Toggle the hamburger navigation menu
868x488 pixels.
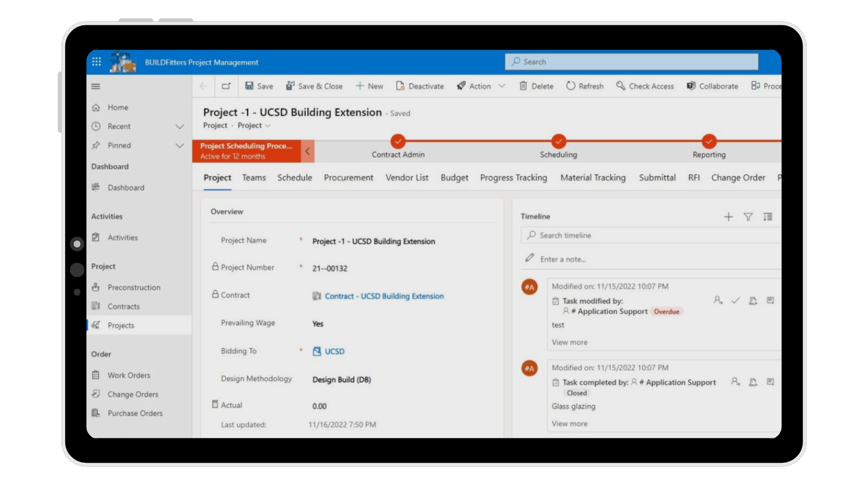pyautogui.click(x=96, y=86)
